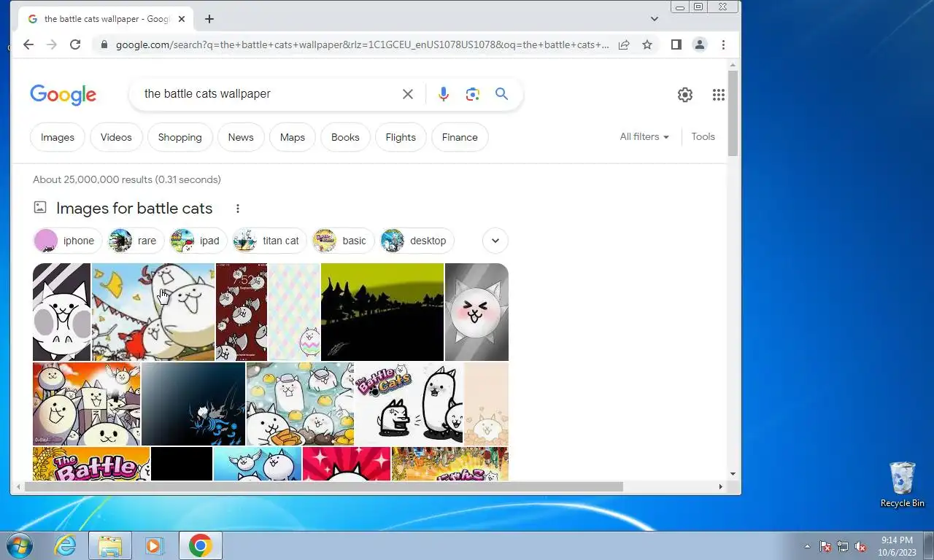Open the red pattern phone wallpaper thumbnail
This screenshot has height=560, width=934.
(x=242, y=312)
